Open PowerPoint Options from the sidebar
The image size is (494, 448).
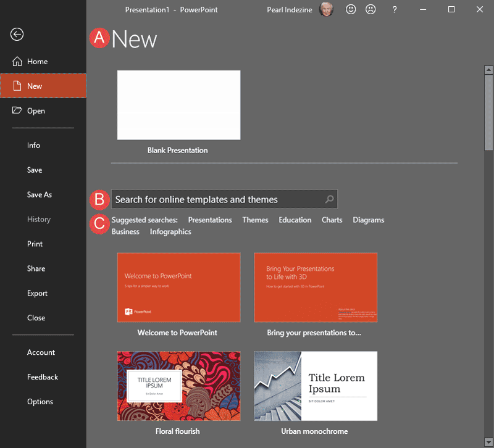click(40, 402)
